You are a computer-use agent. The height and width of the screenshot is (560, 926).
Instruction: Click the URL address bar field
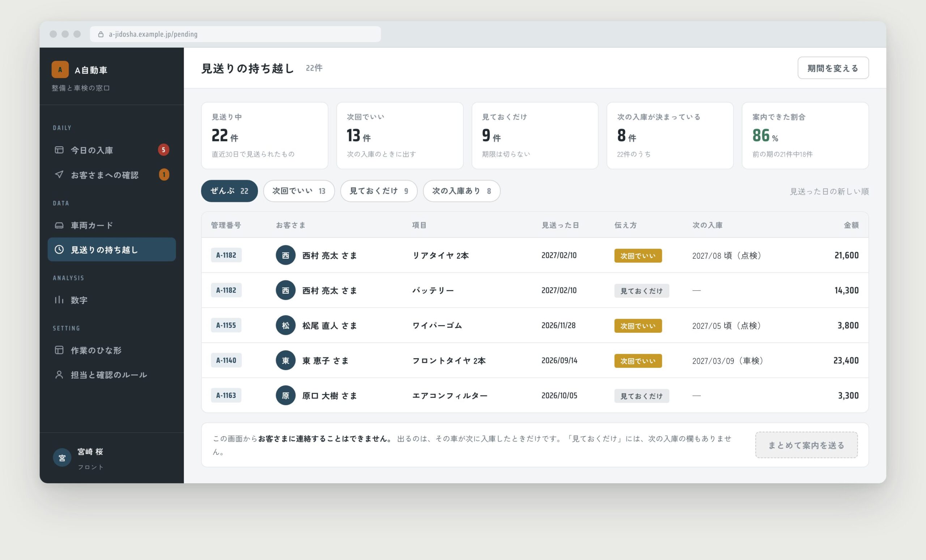pyautogui.click(x=235, y=34)
